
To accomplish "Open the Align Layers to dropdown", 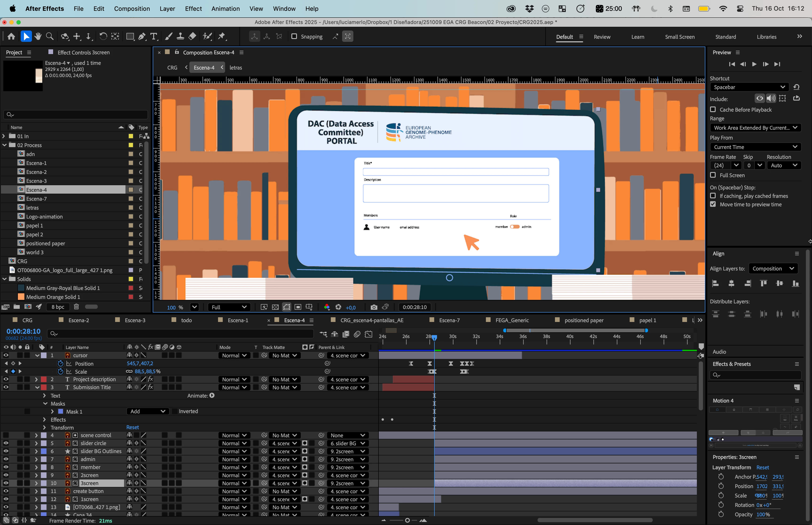I will coord(773,269).
